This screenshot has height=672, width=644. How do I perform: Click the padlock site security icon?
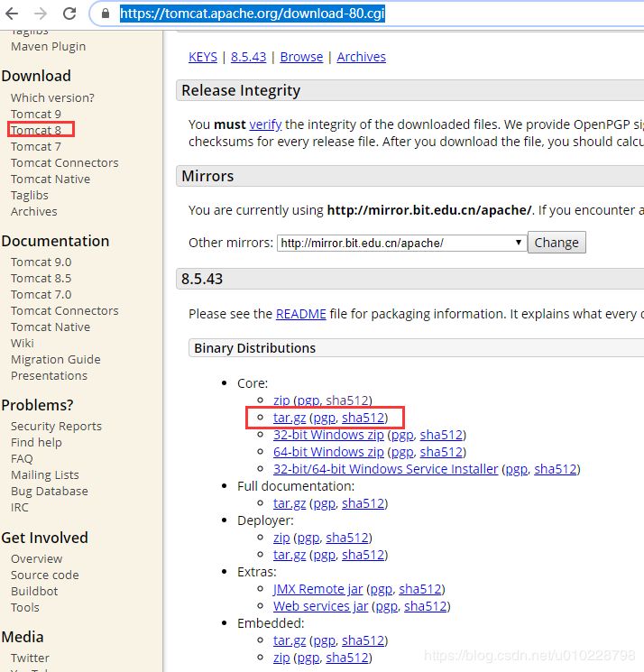[106, 14]
